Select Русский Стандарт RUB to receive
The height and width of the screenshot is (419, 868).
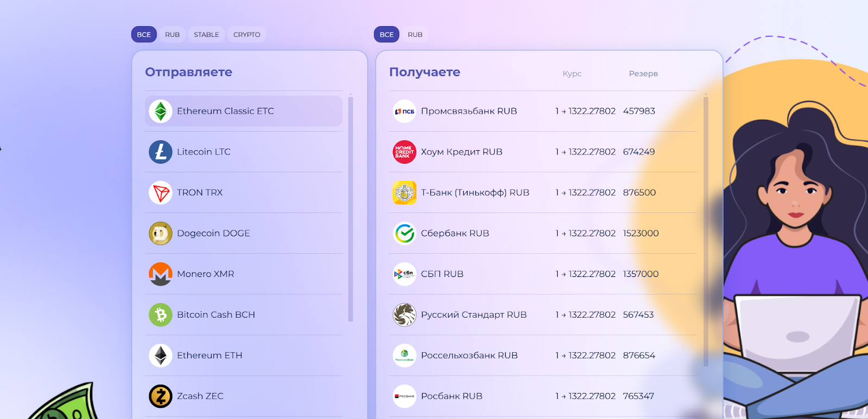coord(543,314)
